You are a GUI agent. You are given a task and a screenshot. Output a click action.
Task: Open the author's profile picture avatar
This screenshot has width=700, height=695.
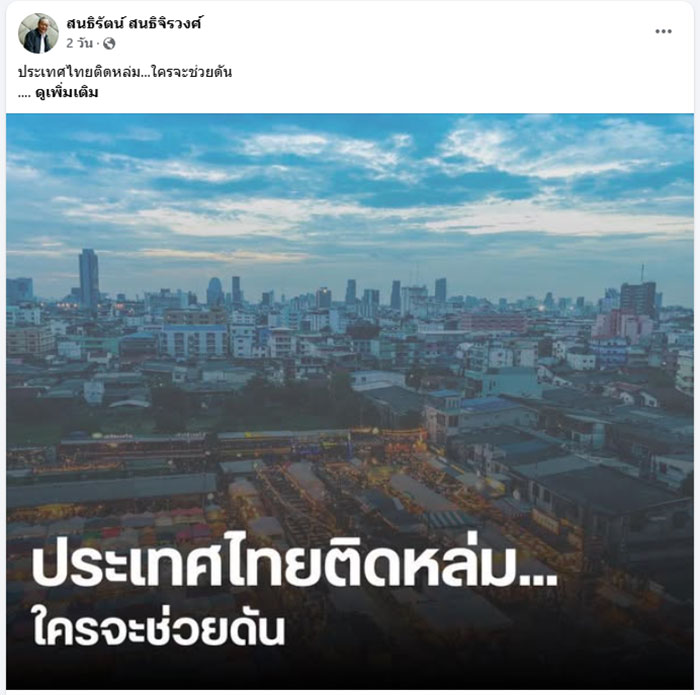coord(38,33)
